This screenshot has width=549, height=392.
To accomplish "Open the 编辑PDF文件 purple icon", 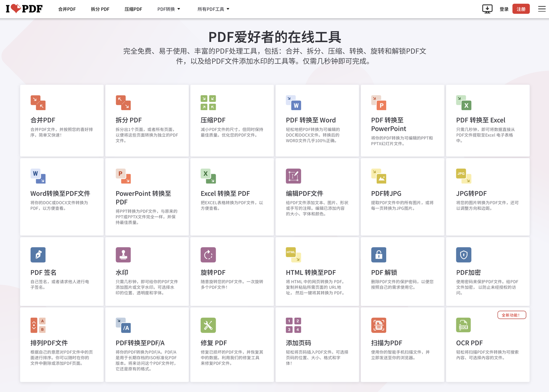I will (x=294, y=176).
